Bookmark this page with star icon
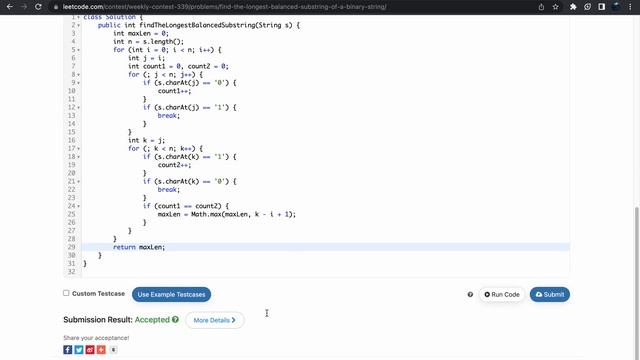This screenshot has width=640, height=360. tap(556, 7)
